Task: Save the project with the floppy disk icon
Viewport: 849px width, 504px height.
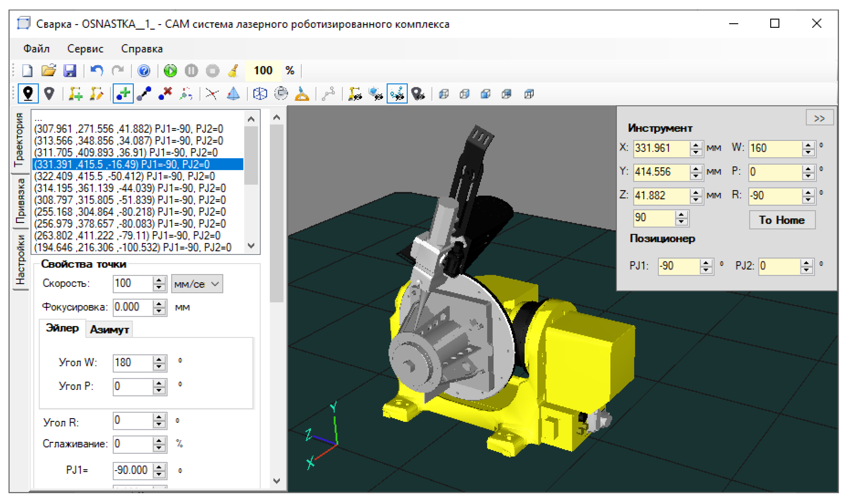Action: point(70,71)
